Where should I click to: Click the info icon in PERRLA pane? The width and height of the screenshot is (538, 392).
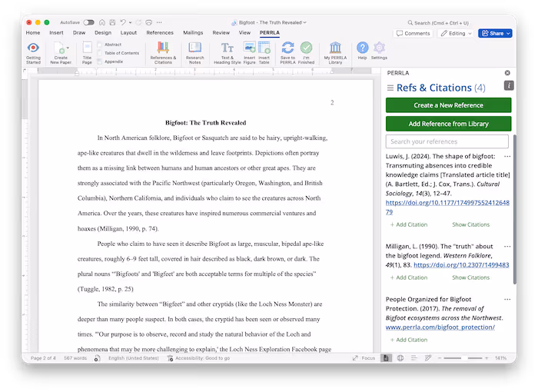[x=509, y=85]
